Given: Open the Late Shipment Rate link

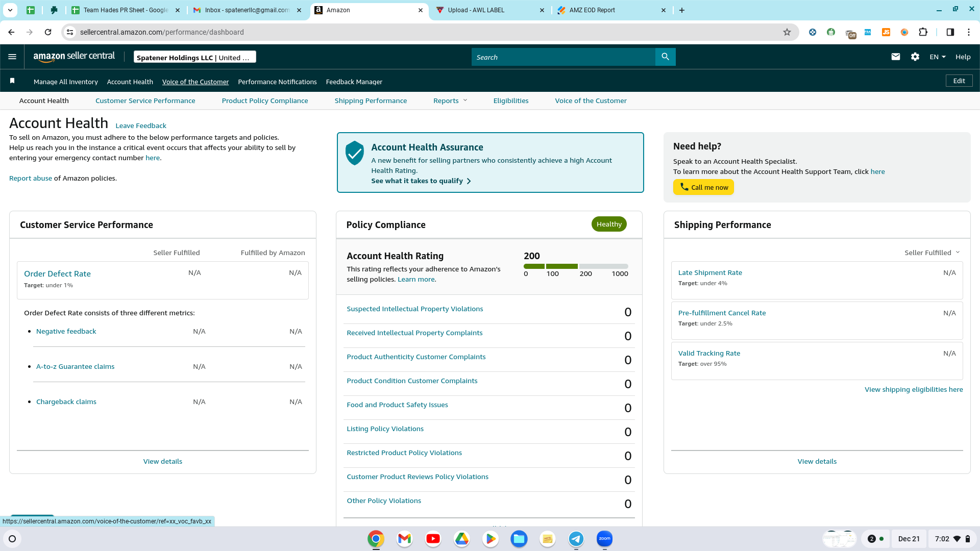Looking at the screenshot, I should [x=710, y=273].
